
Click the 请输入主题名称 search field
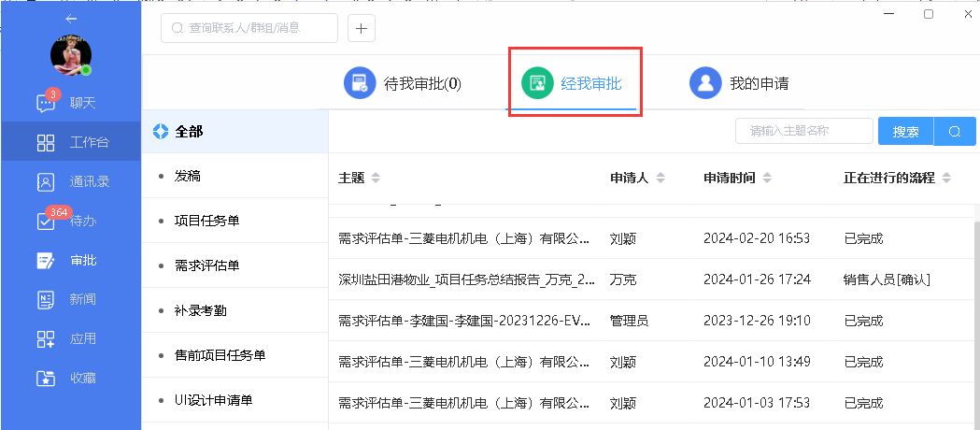click(803, 132)
